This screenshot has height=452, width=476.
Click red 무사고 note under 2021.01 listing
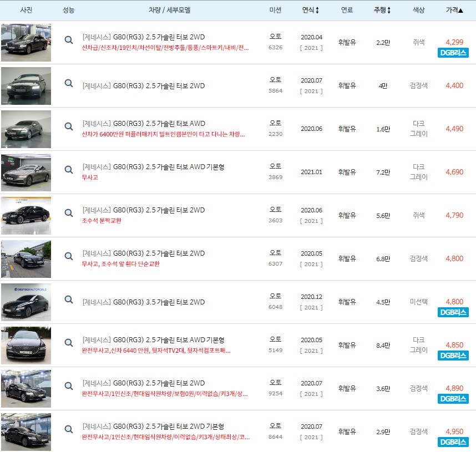pyautogui.click(x=90, y=177)
